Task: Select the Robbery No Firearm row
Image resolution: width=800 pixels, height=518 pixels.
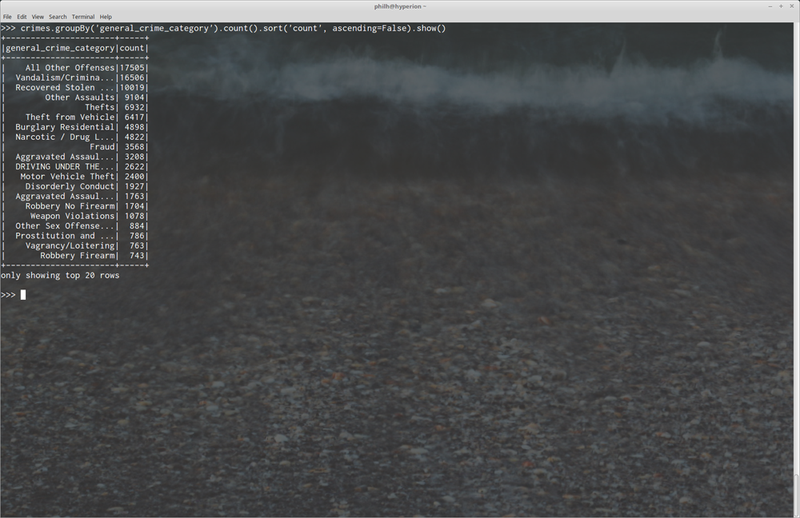Action: pyautogui.click(x=75, y=206)
